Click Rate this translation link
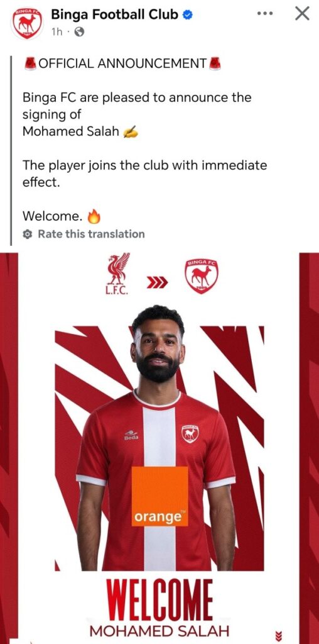 91,234
